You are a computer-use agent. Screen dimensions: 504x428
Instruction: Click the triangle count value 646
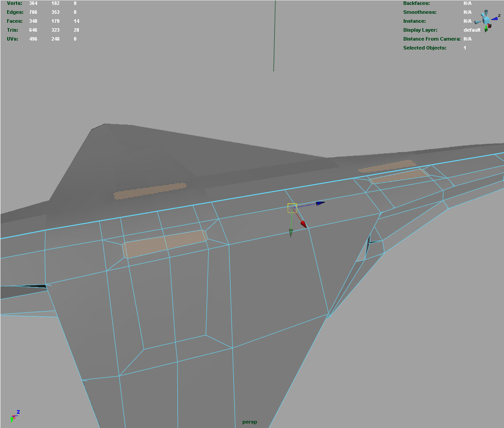click(x=33, y=30)
